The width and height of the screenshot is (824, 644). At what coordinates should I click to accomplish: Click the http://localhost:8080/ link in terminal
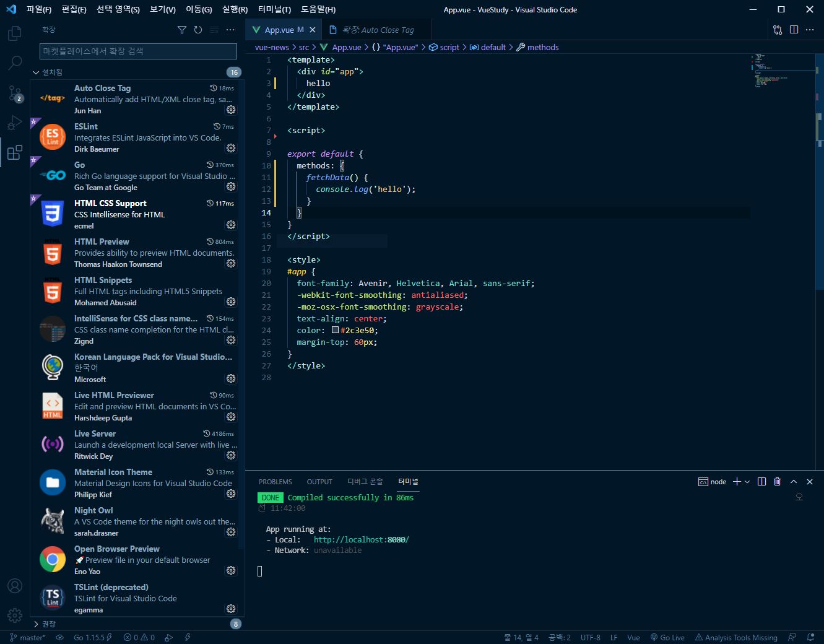[x=361, y=539]
